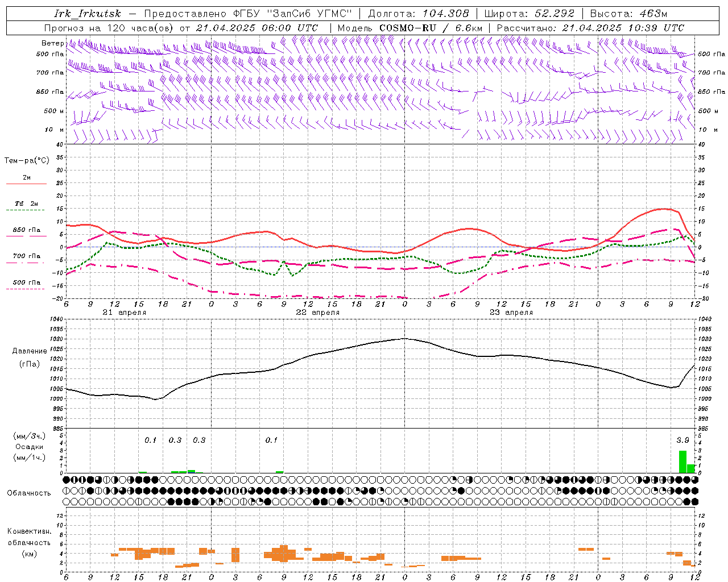Image resolution: width=728 pixels, height=582 pixels.
Task: Click the "Td 2м" dew point legend entry
Action: [26, 203]
